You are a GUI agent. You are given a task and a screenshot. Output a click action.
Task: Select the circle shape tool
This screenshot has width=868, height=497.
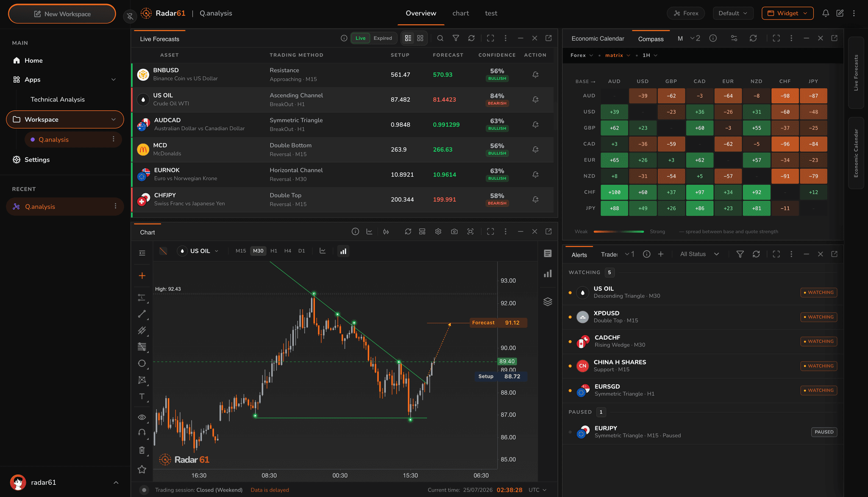coord(142,364)
